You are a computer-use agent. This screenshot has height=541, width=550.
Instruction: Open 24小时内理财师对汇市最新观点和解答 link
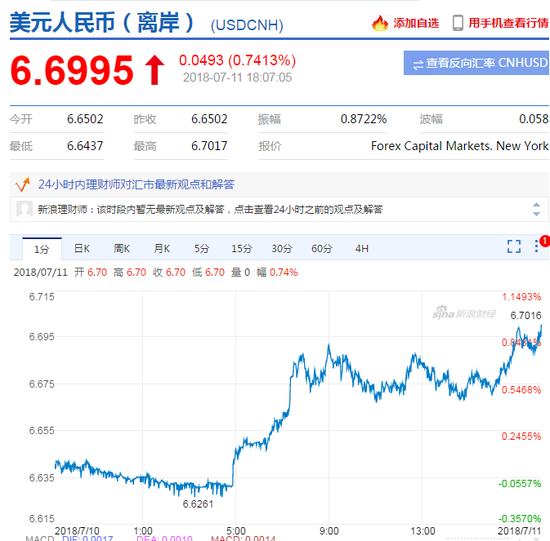coord(136,184)
